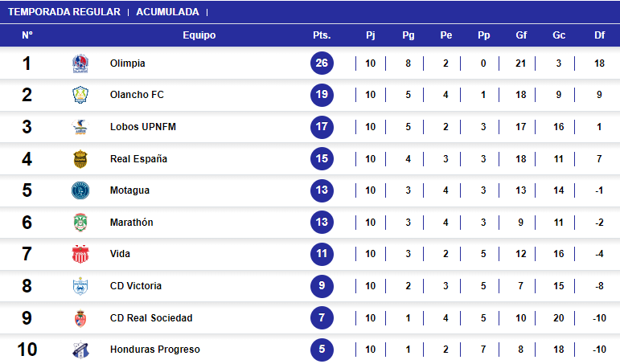The height and width of the screenshot is (364, 620).
Task: Click the CD Victoria crest
Action: point(80,286)
